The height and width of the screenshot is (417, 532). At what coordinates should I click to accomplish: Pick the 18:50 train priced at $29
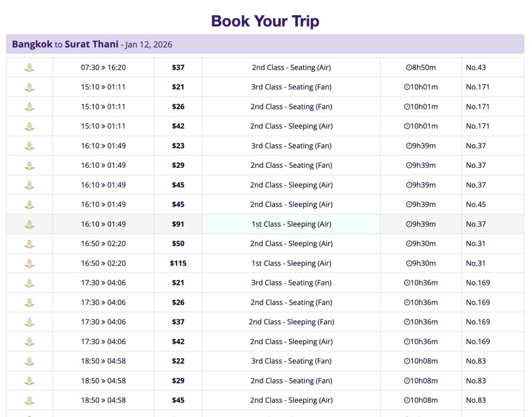point(178,381)
